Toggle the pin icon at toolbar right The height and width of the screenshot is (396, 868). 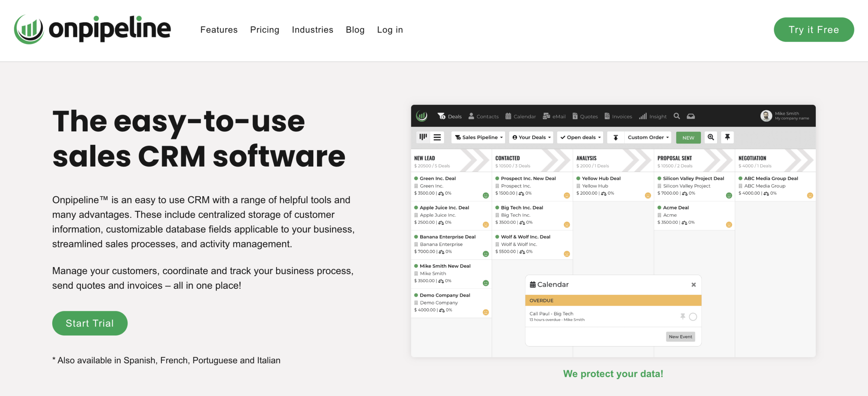(x=727, y=137)
